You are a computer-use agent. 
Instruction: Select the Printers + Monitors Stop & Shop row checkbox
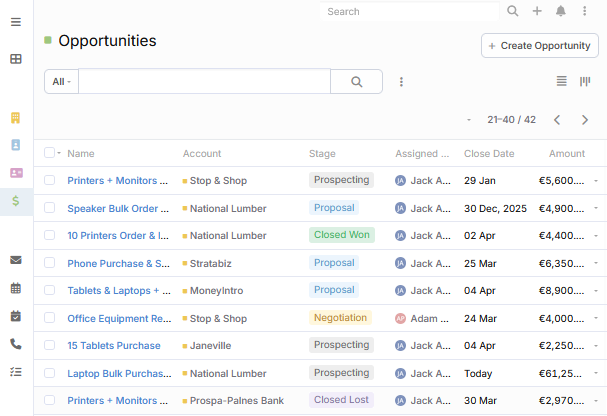pos(49,180)
